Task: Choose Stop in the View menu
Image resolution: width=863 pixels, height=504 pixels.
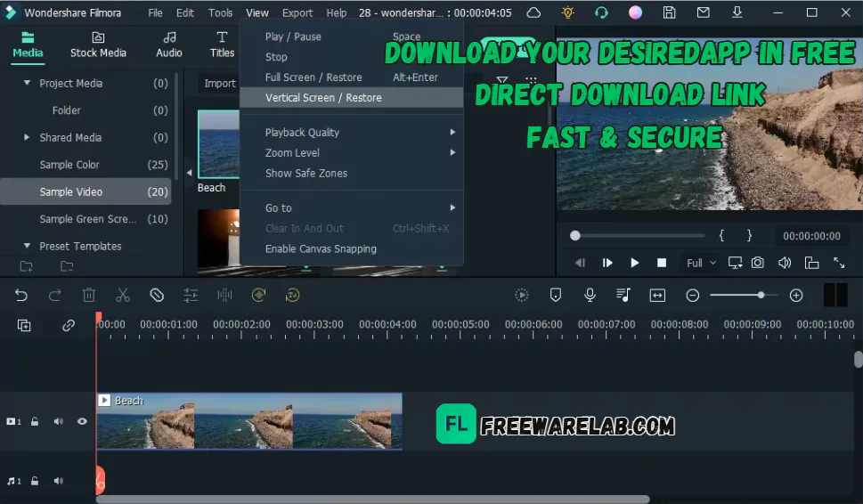Action: coord(352,57)
